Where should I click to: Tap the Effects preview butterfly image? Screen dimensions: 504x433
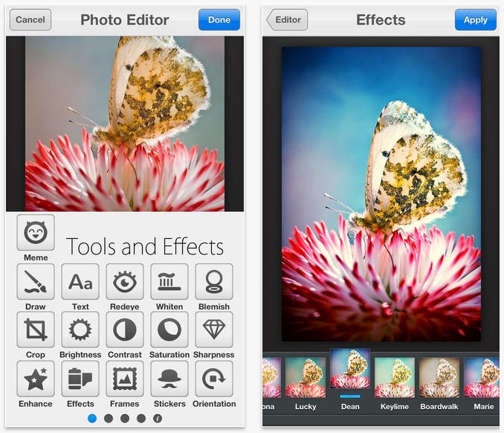[381, 194]
